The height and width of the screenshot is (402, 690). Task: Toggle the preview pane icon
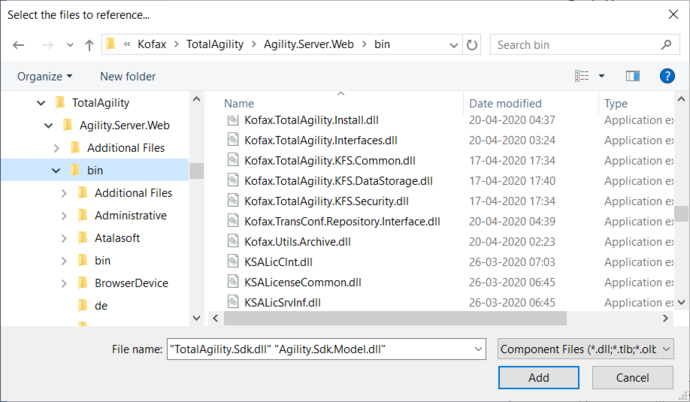point(632,76)
